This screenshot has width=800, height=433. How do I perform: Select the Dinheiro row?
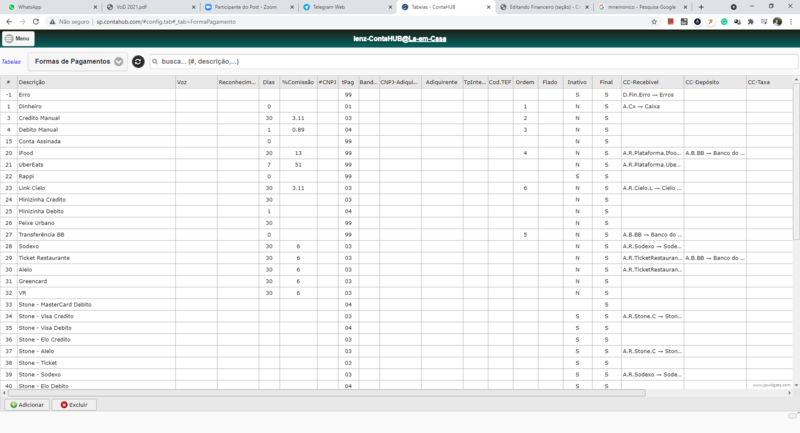[398, 107]
